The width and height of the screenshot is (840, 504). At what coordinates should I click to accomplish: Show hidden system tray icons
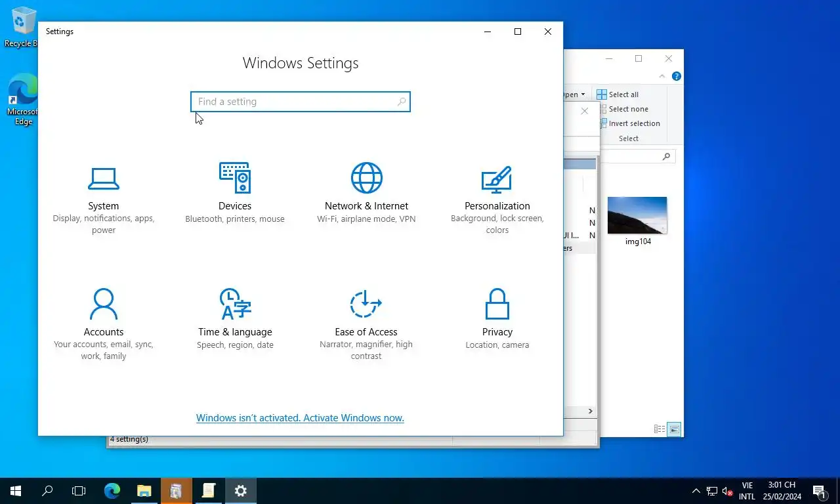coord(696,491)
